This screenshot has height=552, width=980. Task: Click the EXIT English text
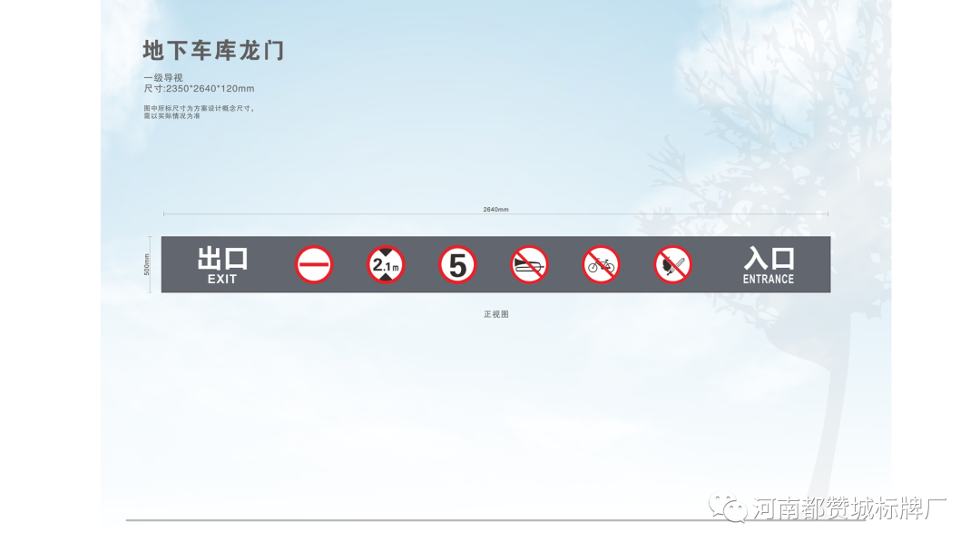[222, 280]
